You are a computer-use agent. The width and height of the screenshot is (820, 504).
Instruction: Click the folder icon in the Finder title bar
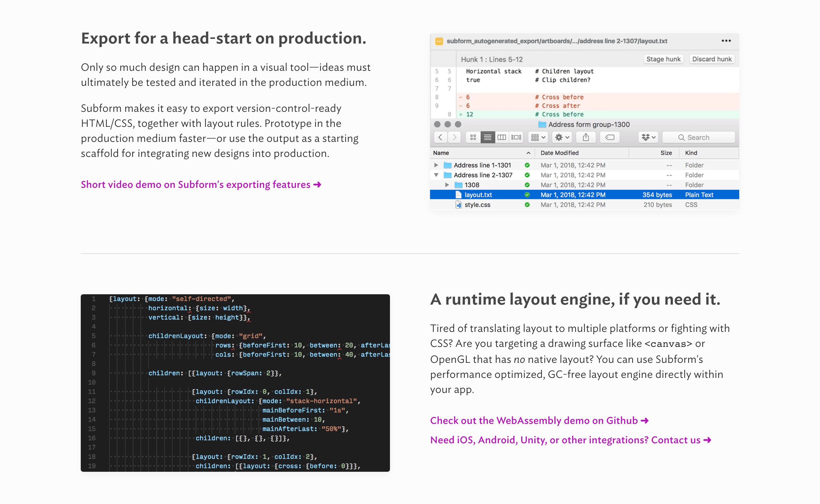(x=542, y=124)
